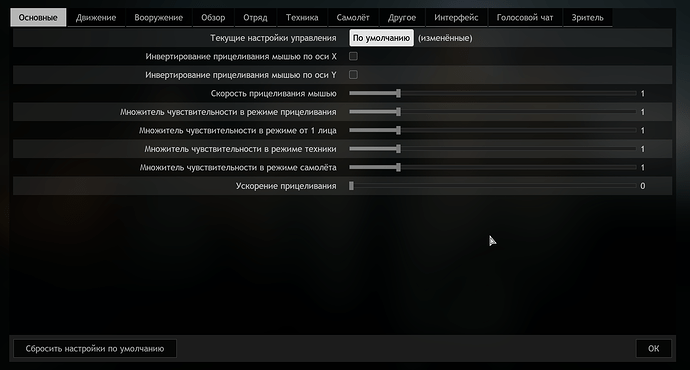The height and width of the screenshot is (370, 690).
Task: Click the Ускорение прицеливания slider handle
Action: point(352,186)
